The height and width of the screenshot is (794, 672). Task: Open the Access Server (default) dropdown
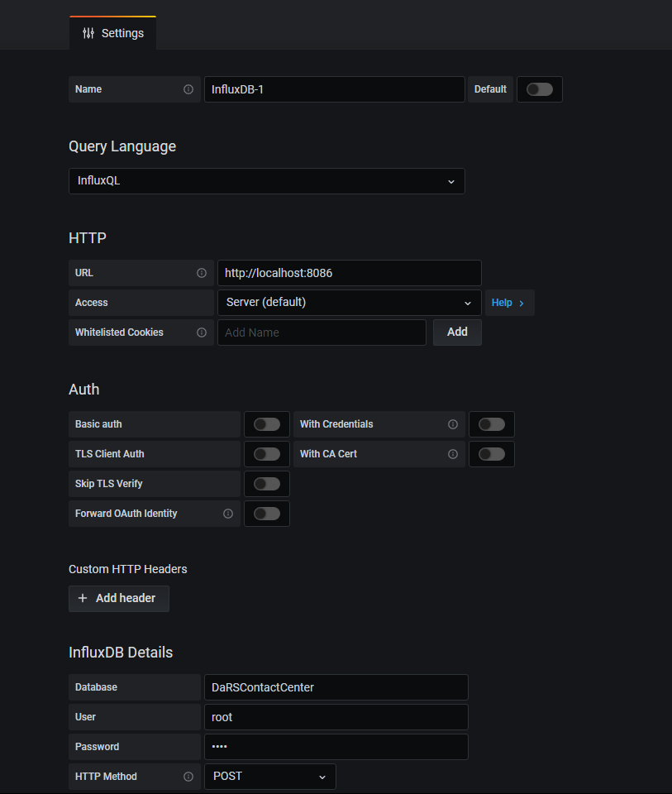click(x=349, y=303)
